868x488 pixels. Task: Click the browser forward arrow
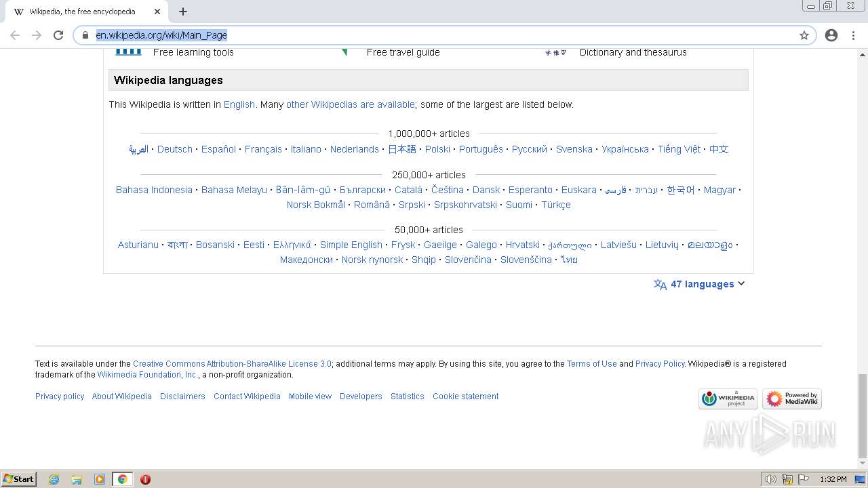point(37,35)
